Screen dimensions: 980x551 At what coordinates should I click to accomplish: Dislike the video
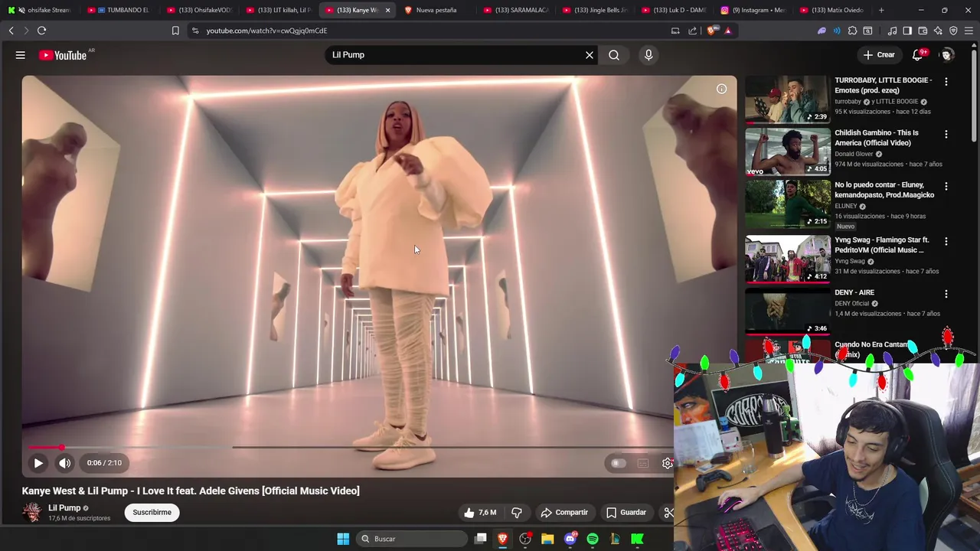517,513
